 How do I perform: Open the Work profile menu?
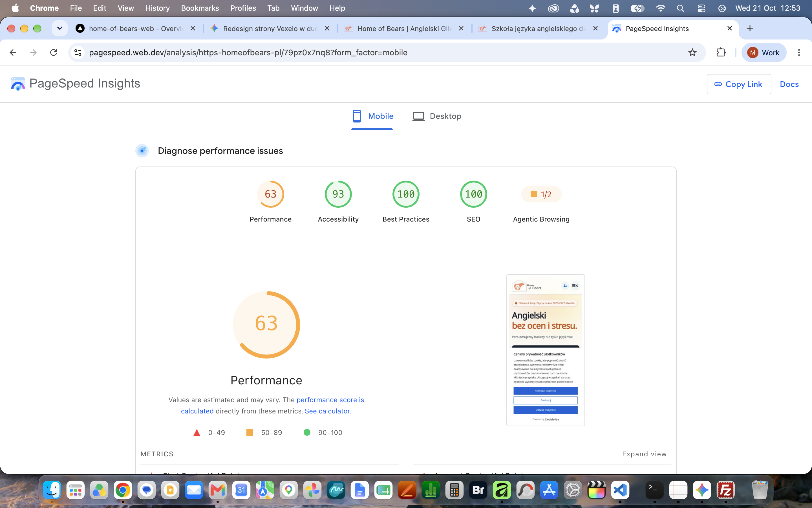764,52
